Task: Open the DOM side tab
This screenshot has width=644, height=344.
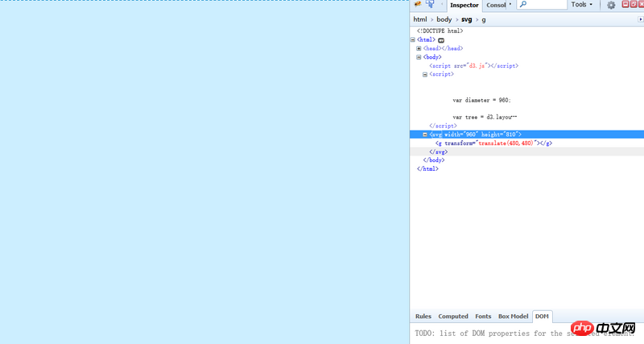Action: (x=542, y=316)
